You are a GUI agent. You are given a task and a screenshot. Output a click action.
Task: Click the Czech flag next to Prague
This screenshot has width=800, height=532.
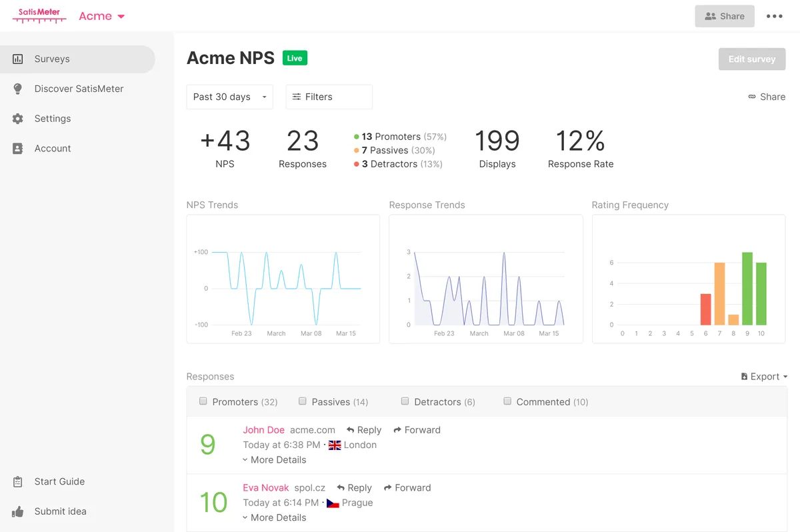[x=333, y=503]
